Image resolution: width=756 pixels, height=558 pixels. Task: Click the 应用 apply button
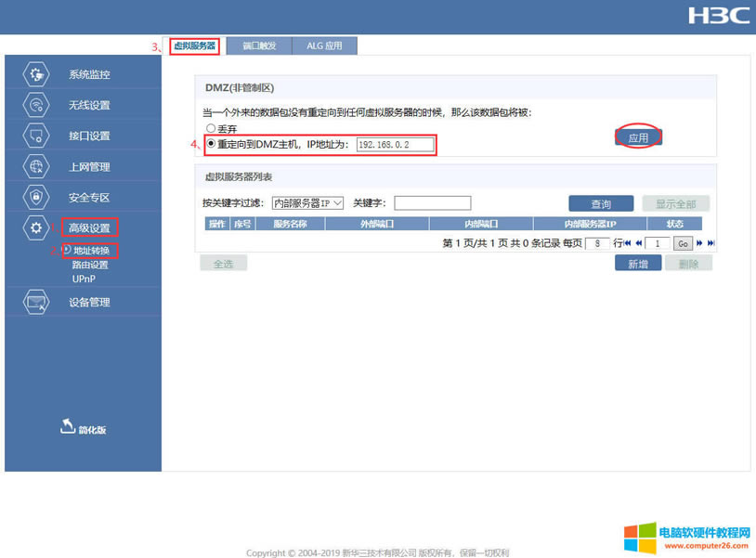(638, 136)
